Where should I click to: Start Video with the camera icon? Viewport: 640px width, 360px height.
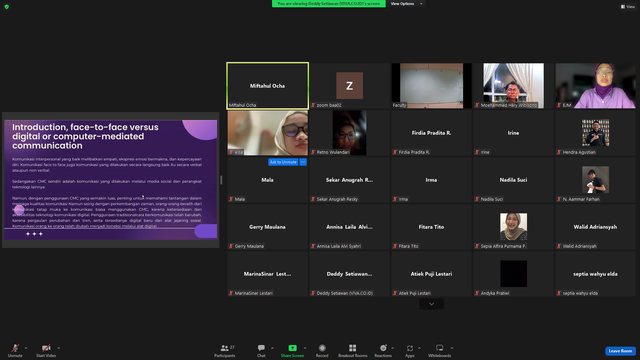pyautogui.click(x=46, y=350)
